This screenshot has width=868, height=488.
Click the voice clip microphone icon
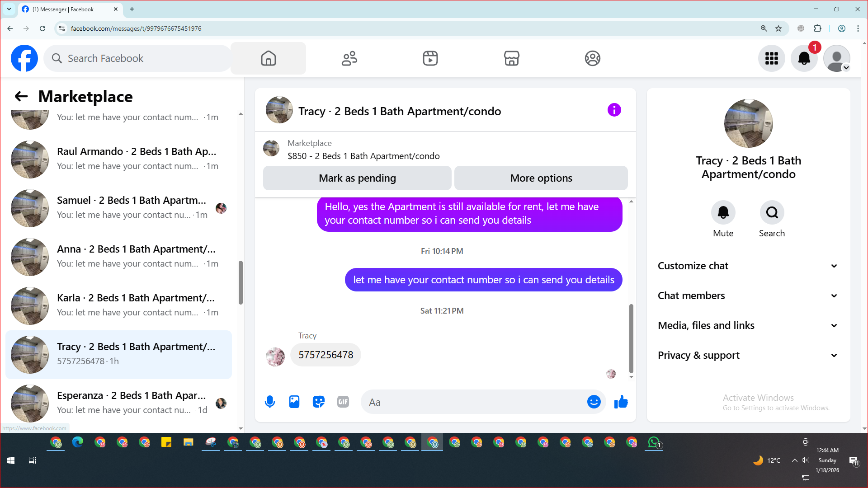[x=270, y=402]
